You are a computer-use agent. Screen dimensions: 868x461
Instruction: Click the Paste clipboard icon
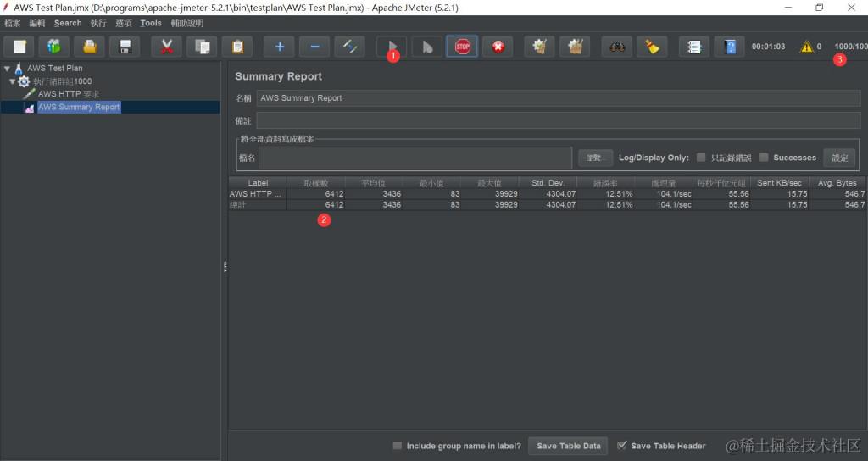(237, 47)
